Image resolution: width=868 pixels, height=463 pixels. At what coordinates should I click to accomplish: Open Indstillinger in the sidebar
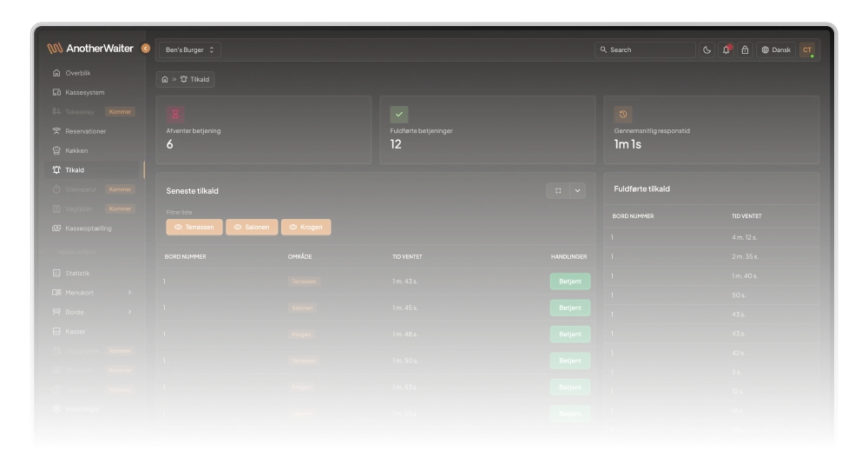(x=92, y=409)
